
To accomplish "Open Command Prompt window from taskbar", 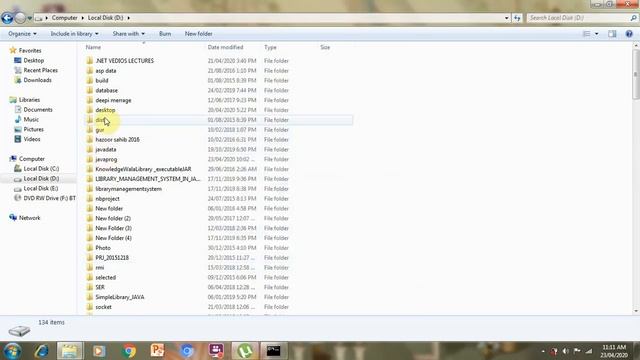I will 273,351.
